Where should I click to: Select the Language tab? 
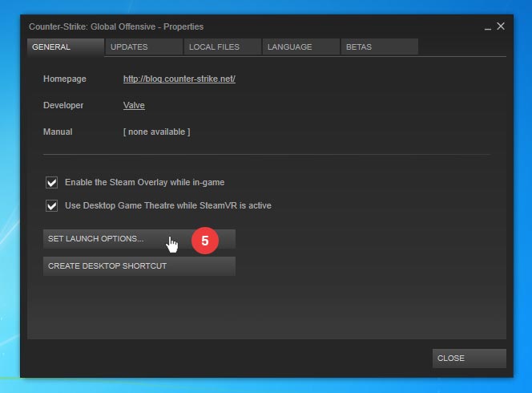(300, 47)
